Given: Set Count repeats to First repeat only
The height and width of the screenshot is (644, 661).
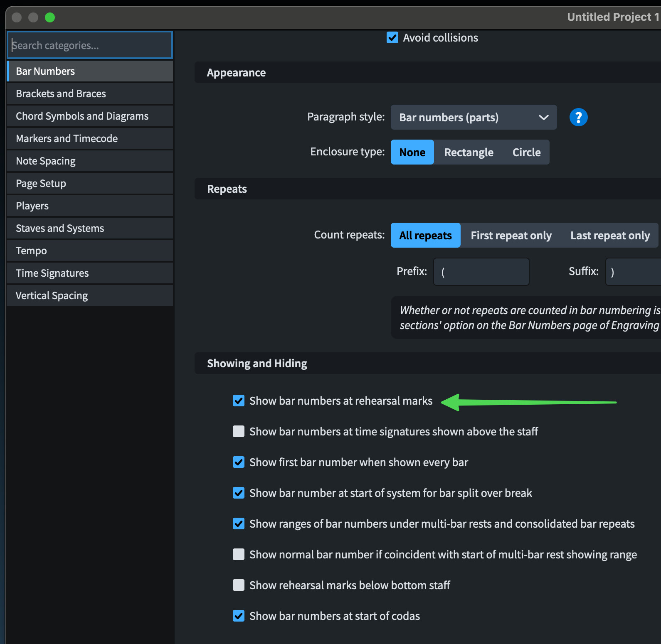Looking at the screenshot, I should [511, 236].
